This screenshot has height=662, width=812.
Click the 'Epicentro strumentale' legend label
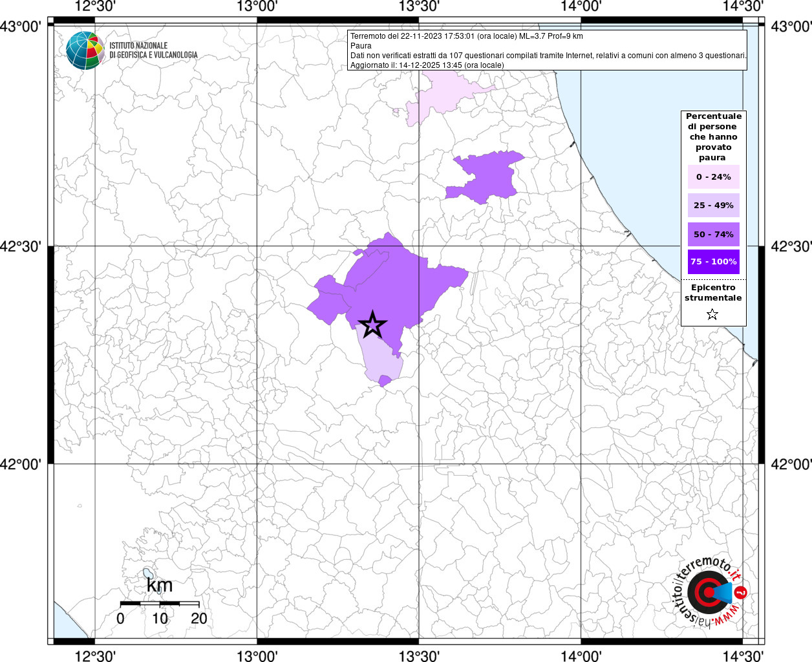pos(713,293)
